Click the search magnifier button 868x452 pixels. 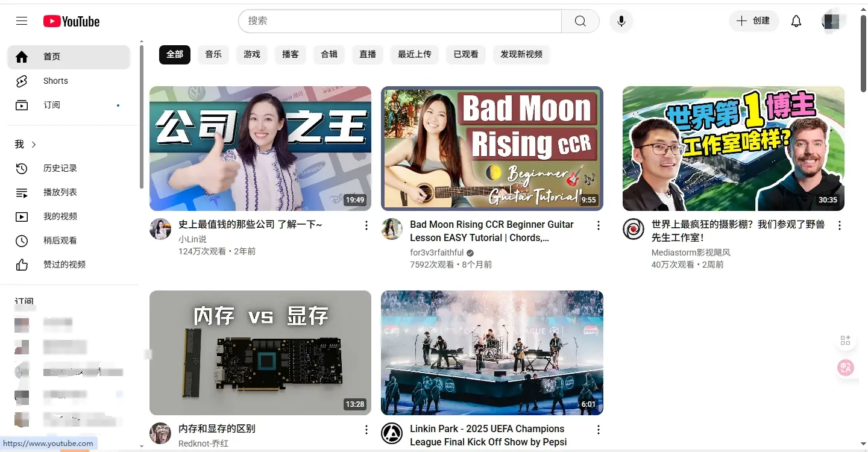580,21
